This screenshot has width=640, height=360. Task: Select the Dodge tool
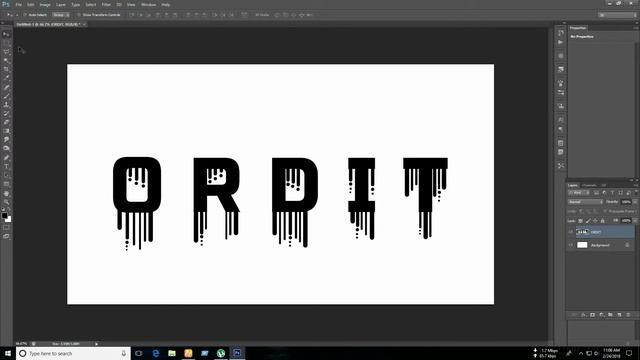click(6, 149)
